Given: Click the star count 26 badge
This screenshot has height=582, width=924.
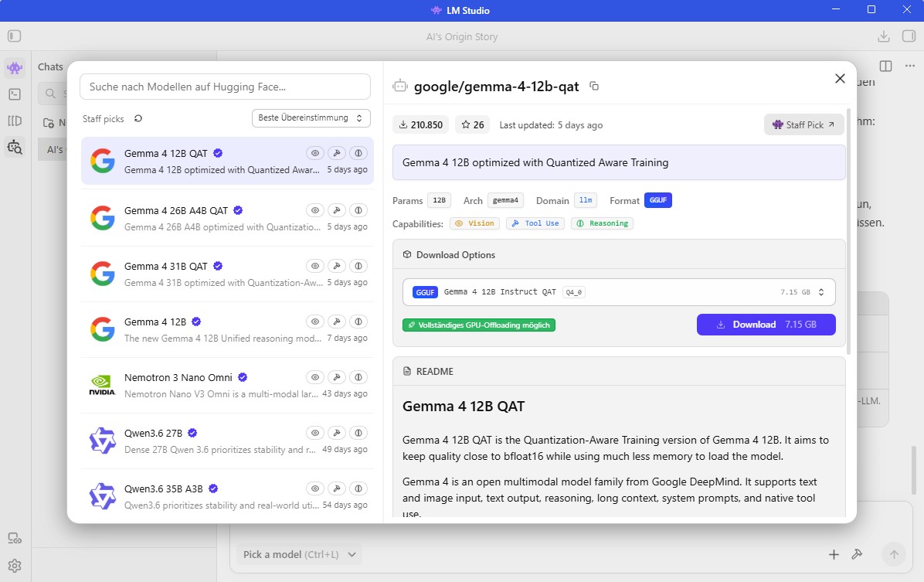Looking at the screenshot, I should pos(473,125).
